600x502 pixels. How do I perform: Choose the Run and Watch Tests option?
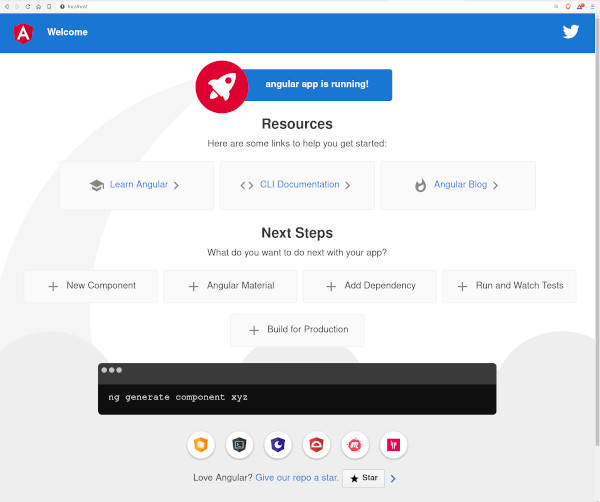(509, 286)
